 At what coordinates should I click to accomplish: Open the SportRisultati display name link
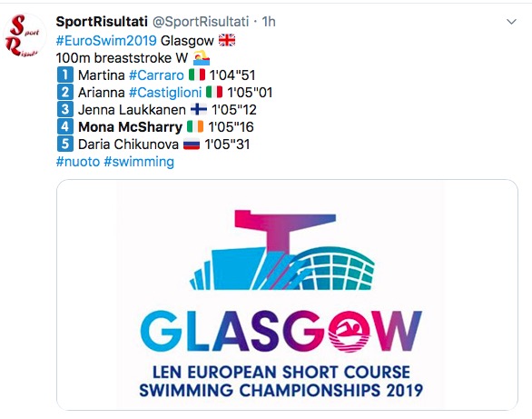tap(102, 22)
